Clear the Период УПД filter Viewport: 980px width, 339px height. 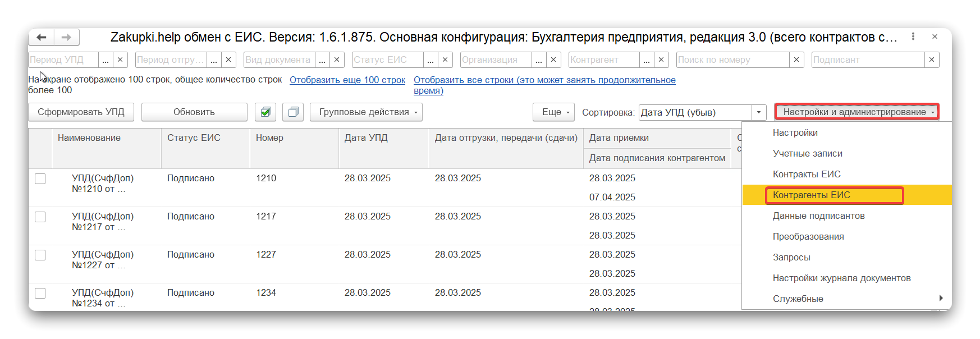click(120, 59)
